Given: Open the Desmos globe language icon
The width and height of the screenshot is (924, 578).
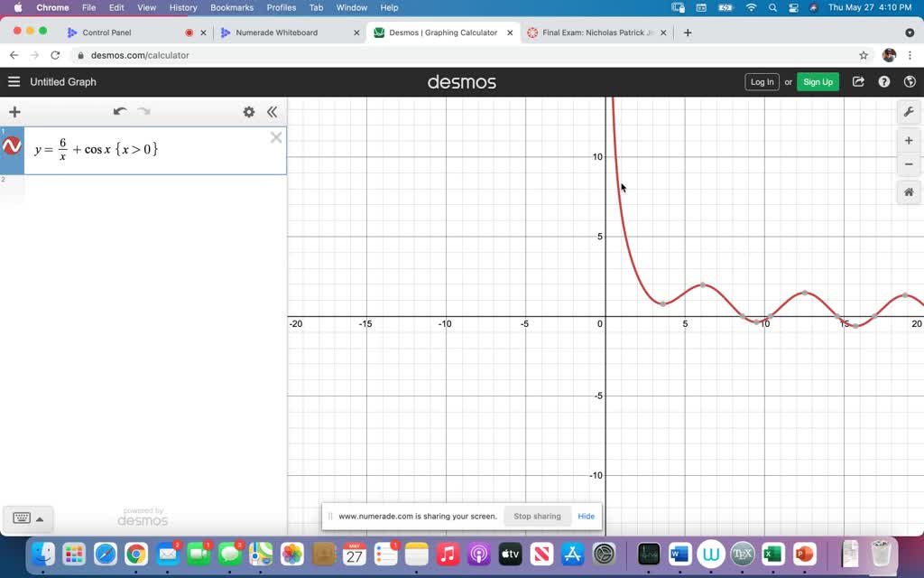Looking at the screenshot, I should click(910, 81).
